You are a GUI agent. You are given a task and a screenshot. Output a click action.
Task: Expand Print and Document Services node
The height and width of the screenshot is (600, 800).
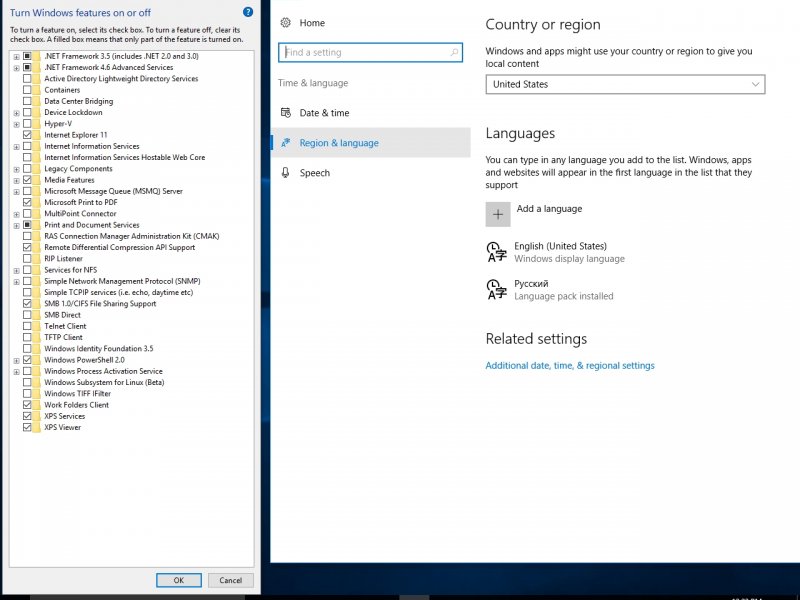[x=16, y=225]
